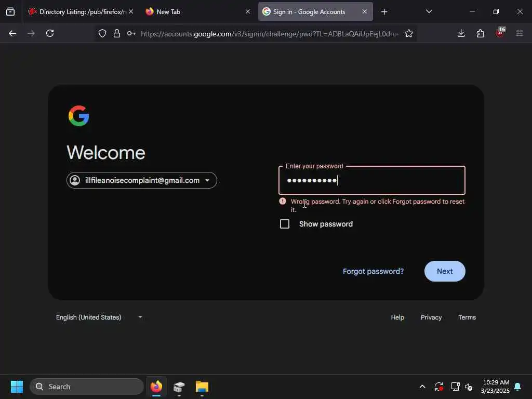Open tracking protection shield icon
This screenshot has width=532, height=399.
pyautogui.click(x=102, y=33)
